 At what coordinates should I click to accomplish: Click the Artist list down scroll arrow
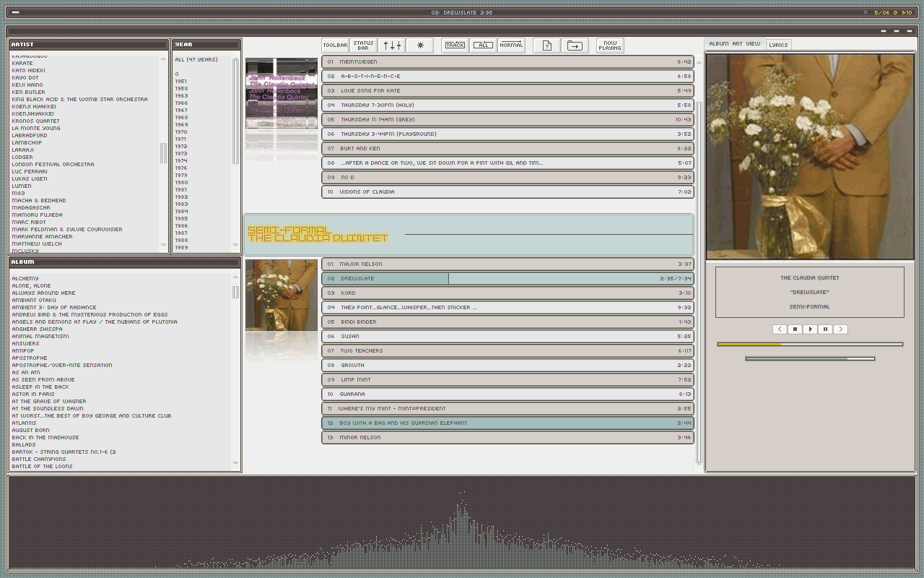[x=163, y=244]
